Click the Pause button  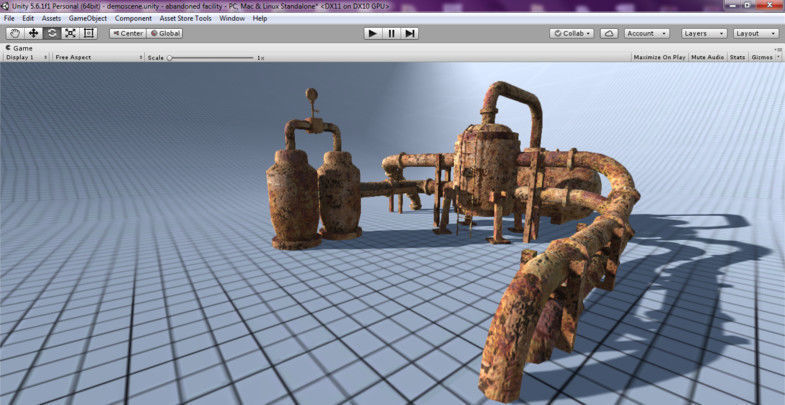tap(391, 34)
